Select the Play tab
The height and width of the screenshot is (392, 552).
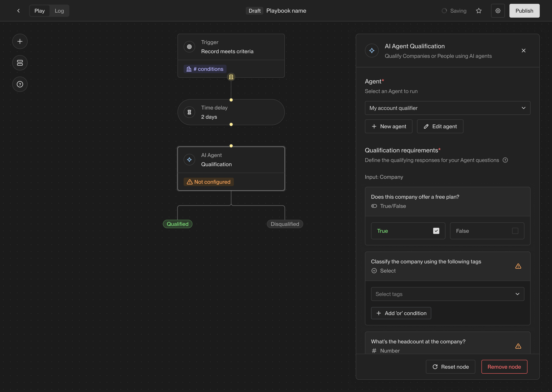click(39, 11)
